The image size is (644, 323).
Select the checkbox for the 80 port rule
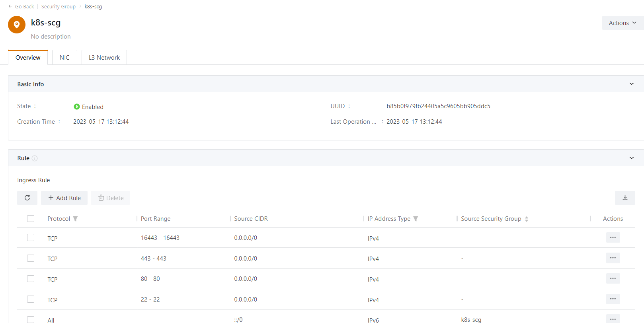click(x=31, y=278)
